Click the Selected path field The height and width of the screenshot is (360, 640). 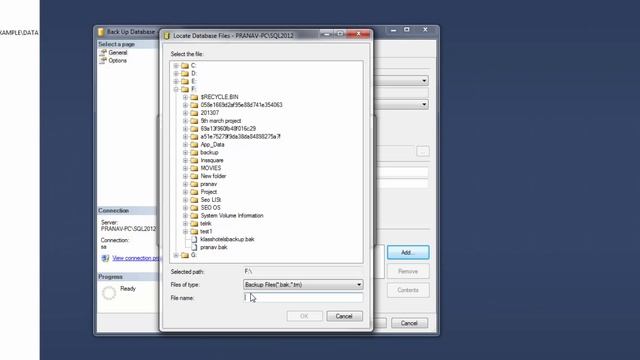[303, 271]
